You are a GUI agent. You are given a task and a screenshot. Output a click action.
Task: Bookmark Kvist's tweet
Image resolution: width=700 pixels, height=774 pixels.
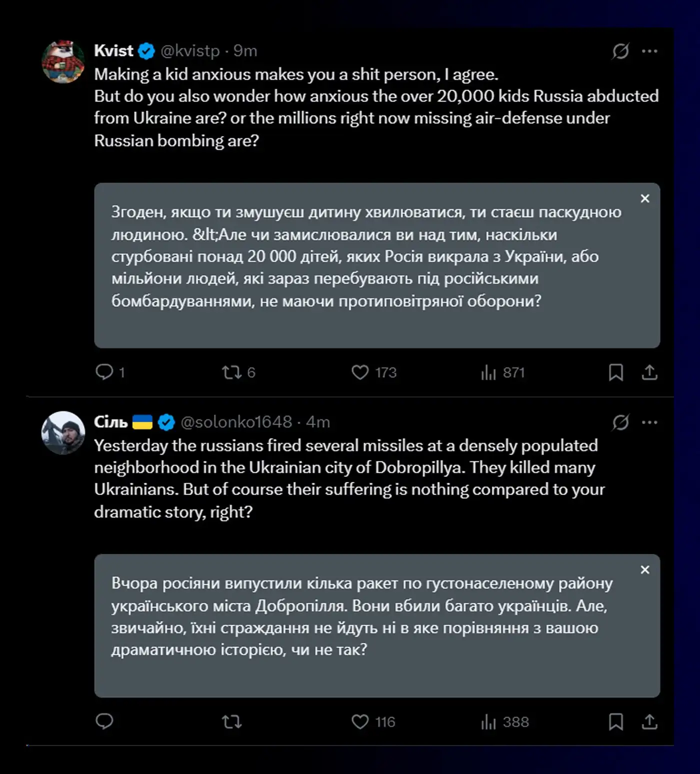(x=616, y=372)
